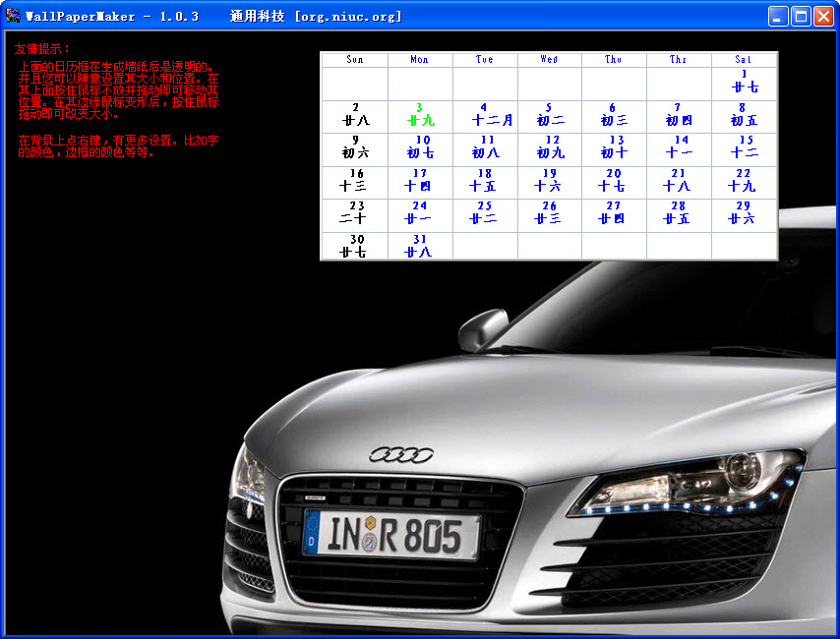Select day 2 廿八 calendar cell
This screenshot has height=639, width=840.
click(x=355, y=116)
